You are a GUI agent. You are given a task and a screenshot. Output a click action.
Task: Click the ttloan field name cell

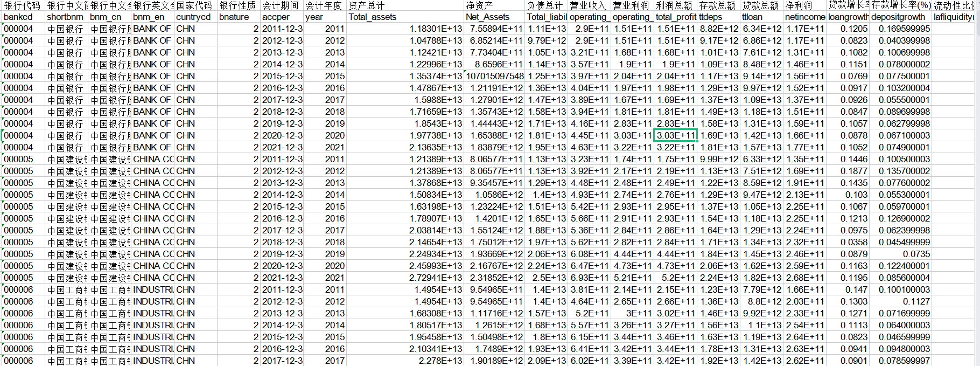tap(762, 17)
